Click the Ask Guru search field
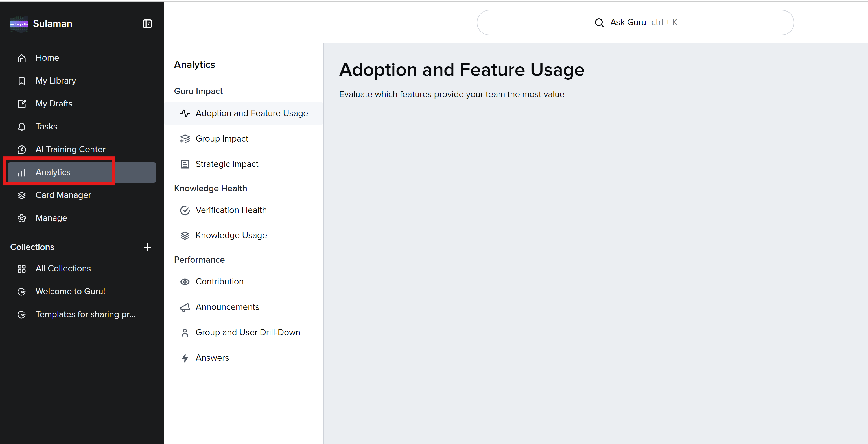 (x=635, y=23)
